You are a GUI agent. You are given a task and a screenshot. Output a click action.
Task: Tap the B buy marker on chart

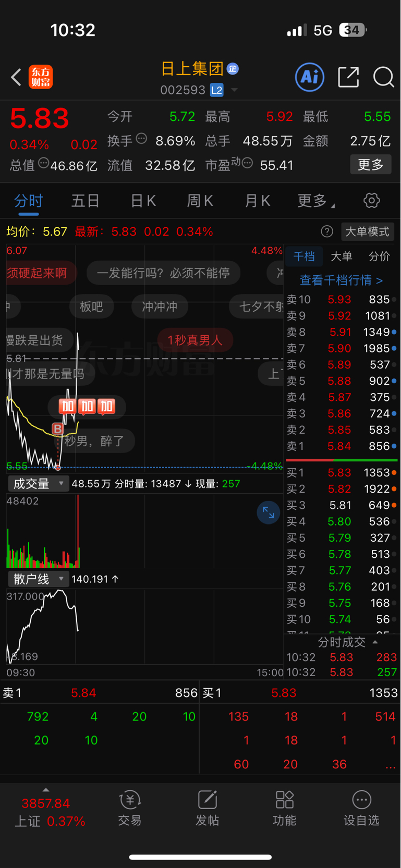[x=58, y=429]
